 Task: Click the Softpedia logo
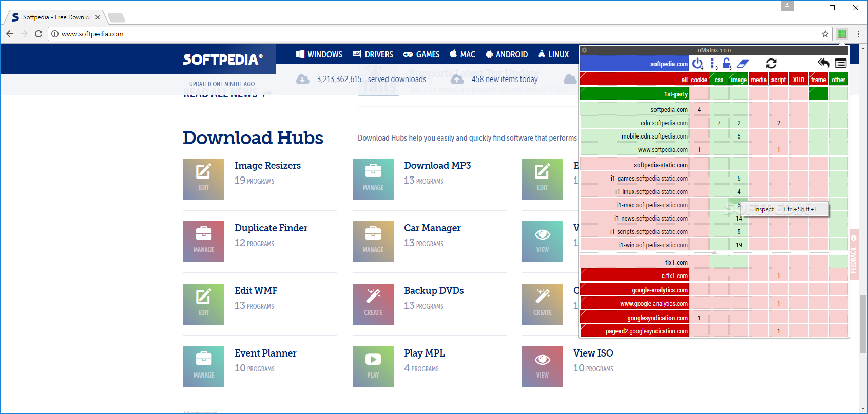[223, 60]
